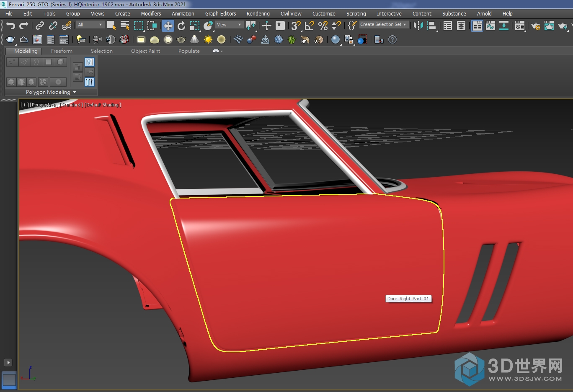Toggle the Scene Explorer button
The width and height of the screenshot is (573, 392).
(x=448, y=26)
